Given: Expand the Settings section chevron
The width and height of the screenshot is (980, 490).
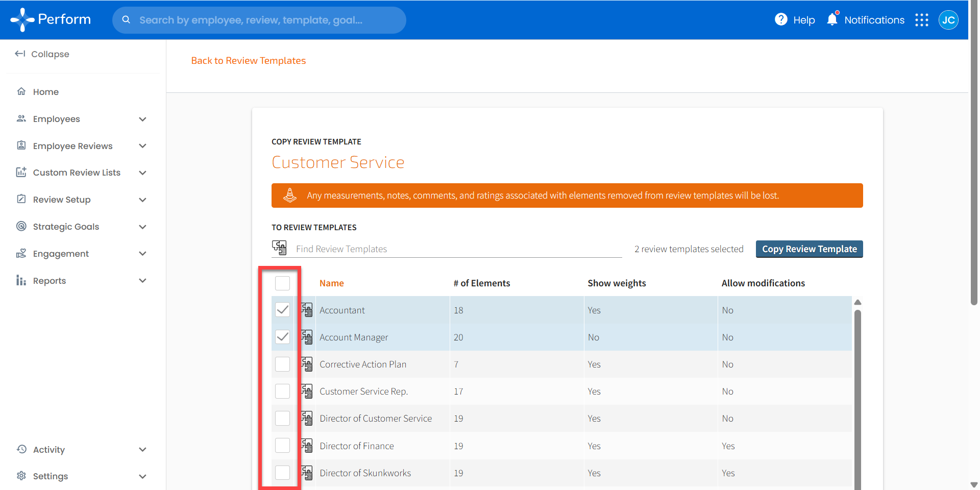Looking at the screenshot, I should point(142,476).
